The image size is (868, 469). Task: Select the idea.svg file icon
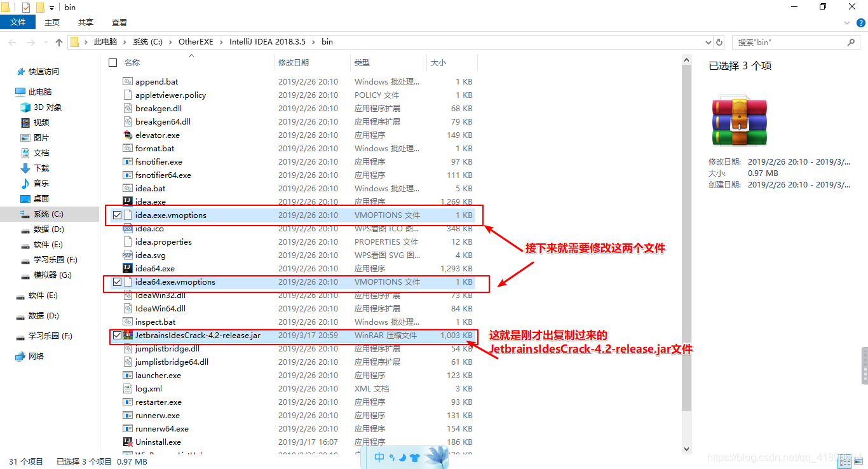pos(128,255)
